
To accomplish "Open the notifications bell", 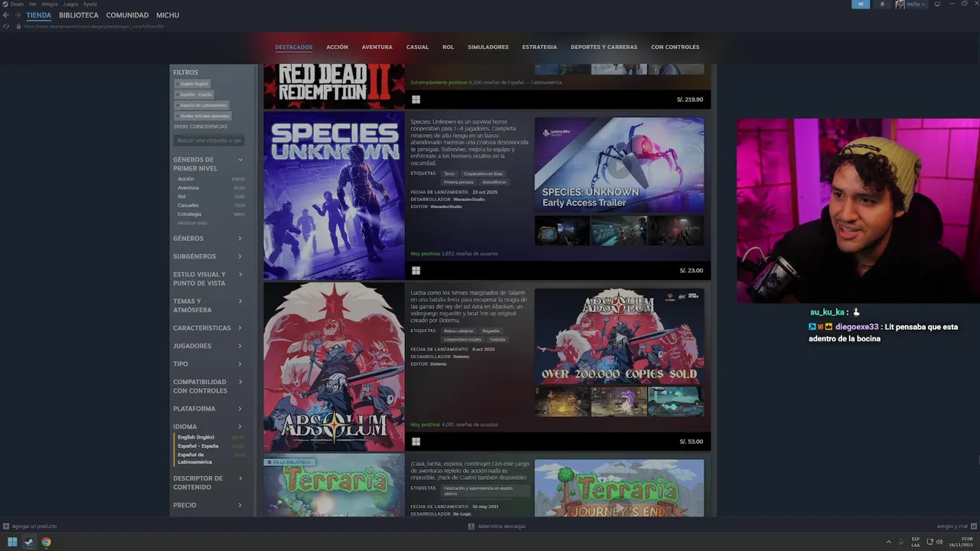I will (882, 4).
